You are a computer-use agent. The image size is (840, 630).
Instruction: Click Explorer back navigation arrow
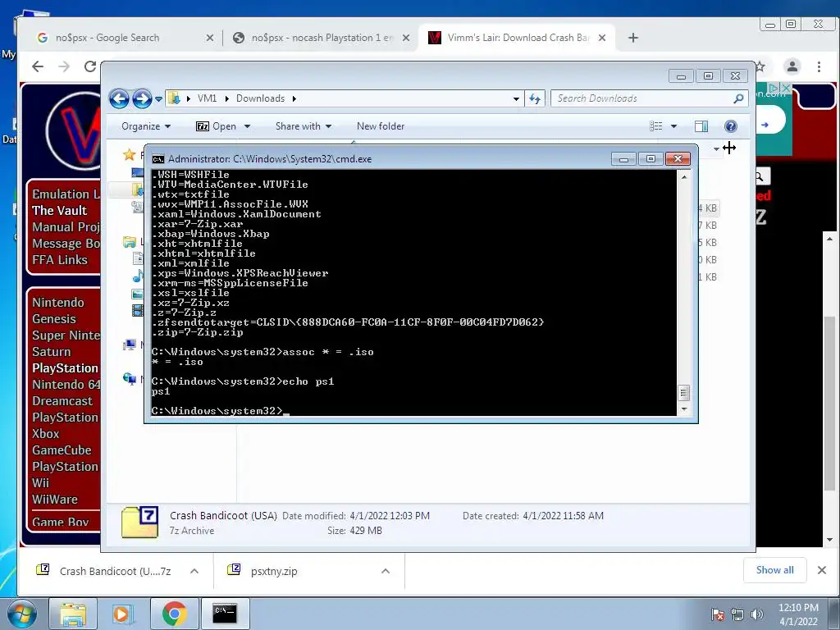coord(119,98)
